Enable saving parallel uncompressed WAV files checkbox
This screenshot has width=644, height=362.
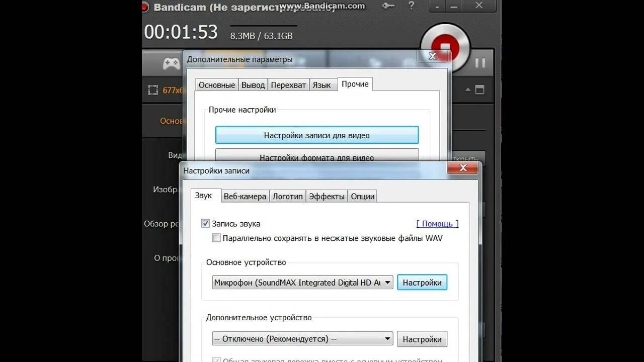[216, 238]
